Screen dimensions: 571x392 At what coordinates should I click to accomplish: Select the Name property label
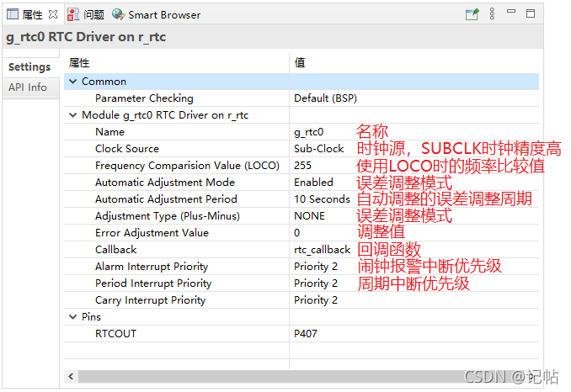point(109,132)
